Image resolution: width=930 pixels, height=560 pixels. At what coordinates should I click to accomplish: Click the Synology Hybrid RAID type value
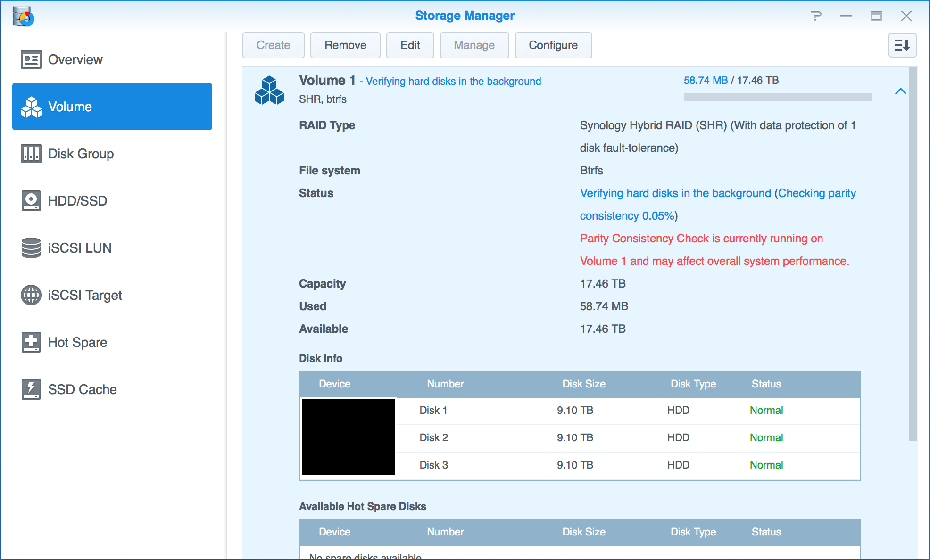coord(718,137)
